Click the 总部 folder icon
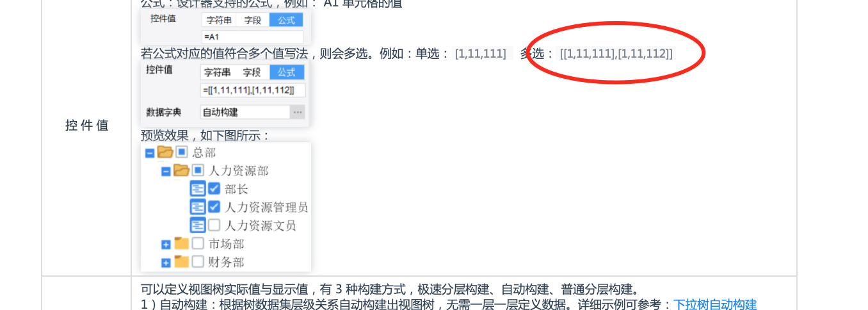Viewport: 868px width, 310px height. (165, 152)
